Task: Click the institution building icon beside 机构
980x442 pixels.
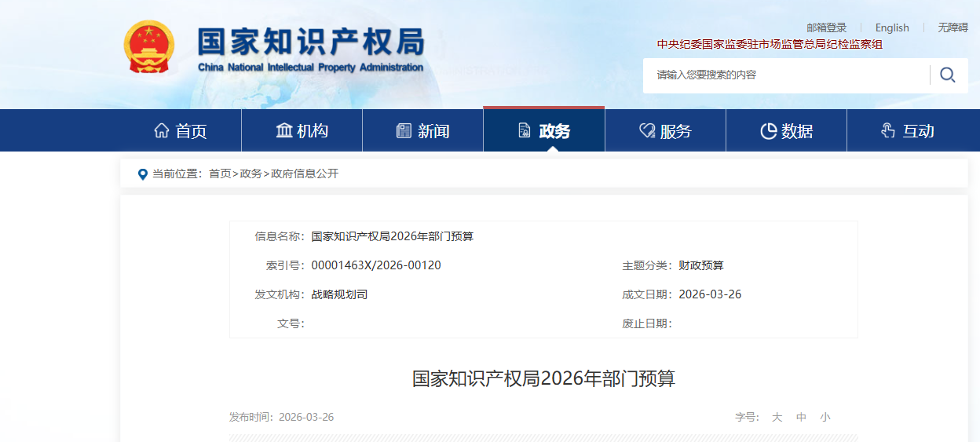Action: click(284, 130)
